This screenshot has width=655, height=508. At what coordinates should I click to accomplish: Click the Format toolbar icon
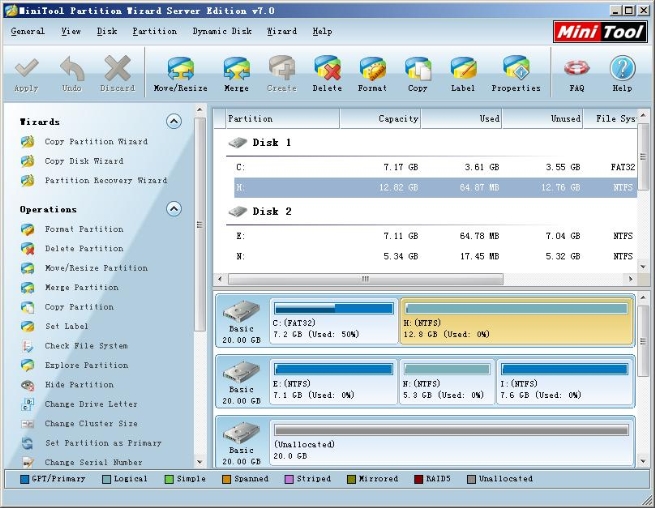point(372,69)
